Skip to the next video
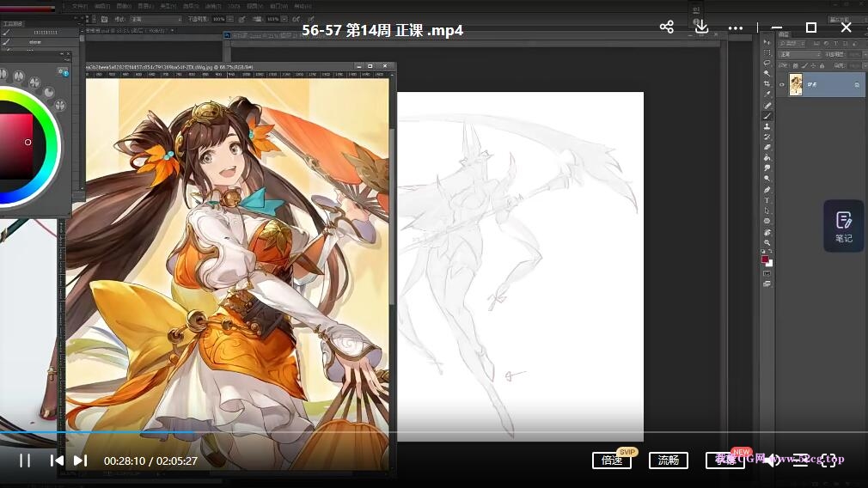Screen dimensions: 868x488 (81, 461)
